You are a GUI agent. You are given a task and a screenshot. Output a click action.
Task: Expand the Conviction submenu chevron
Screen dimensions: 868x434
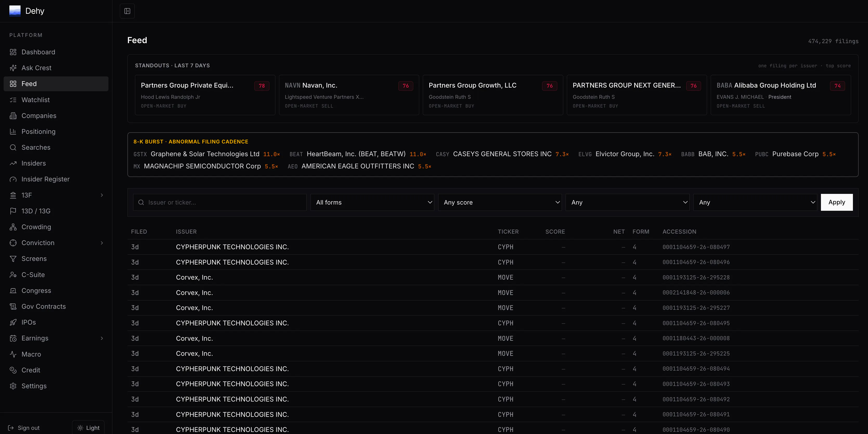coord(102,243)
